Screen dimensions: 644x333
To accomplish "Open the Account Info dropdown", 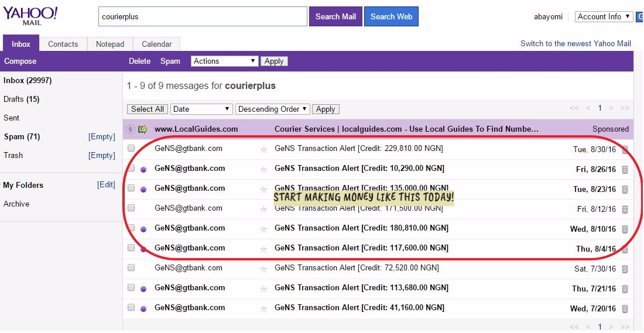I will click(604, 16).
